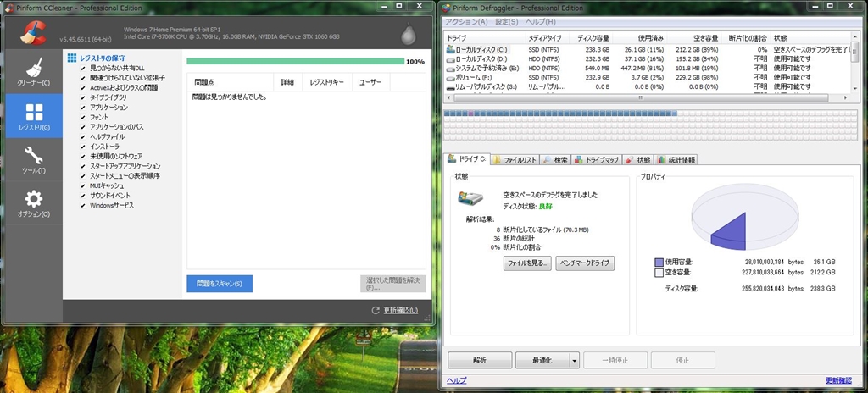Click 問題をスキャン(S) button
The height and width of the screenshot is (393, 868).
tap(220, 284)
